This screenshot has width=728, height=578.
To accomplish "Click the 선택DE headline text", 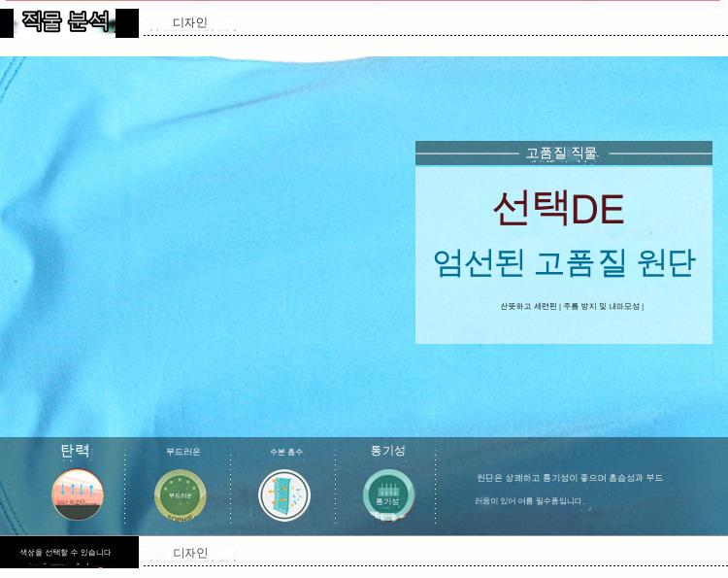I will (x=558, y=208).
